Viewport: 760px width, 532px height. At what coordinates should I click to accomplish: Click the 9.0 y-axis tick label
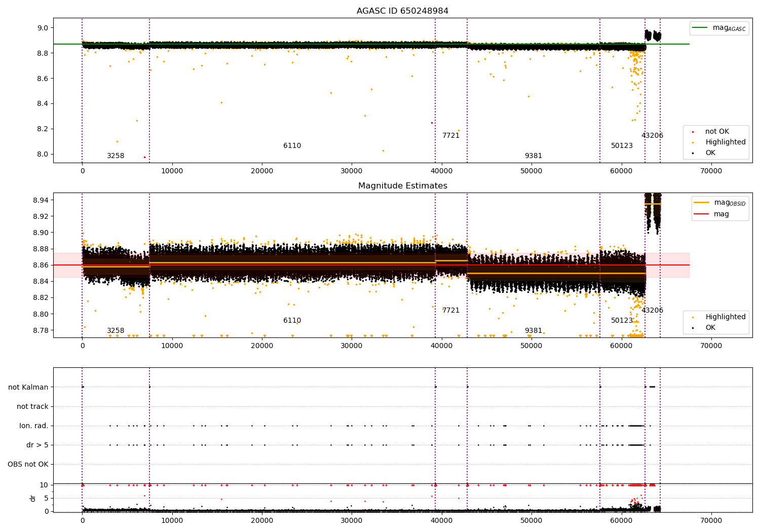(43, 28)
